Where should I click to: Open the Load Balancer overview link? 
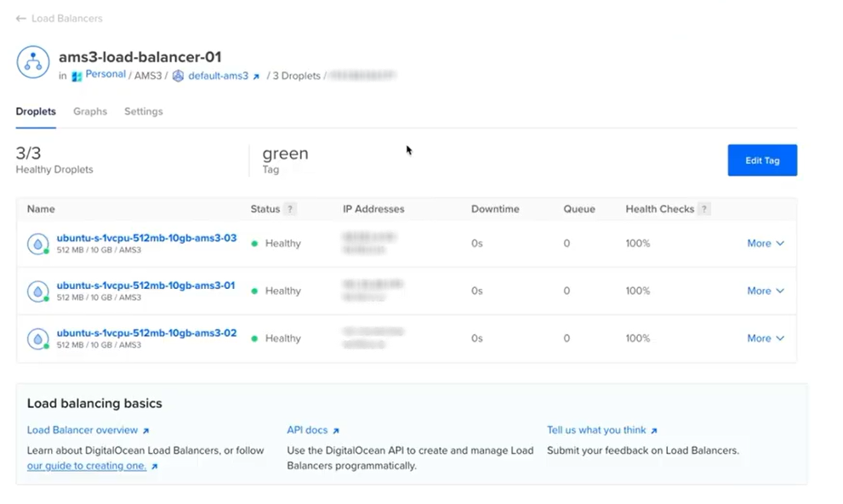click(83, 430)
